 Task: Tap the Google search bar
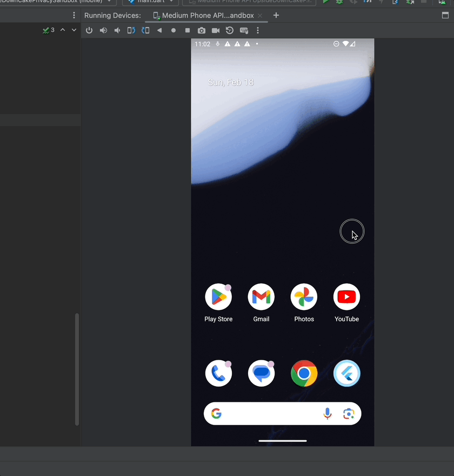pos(282,413)
